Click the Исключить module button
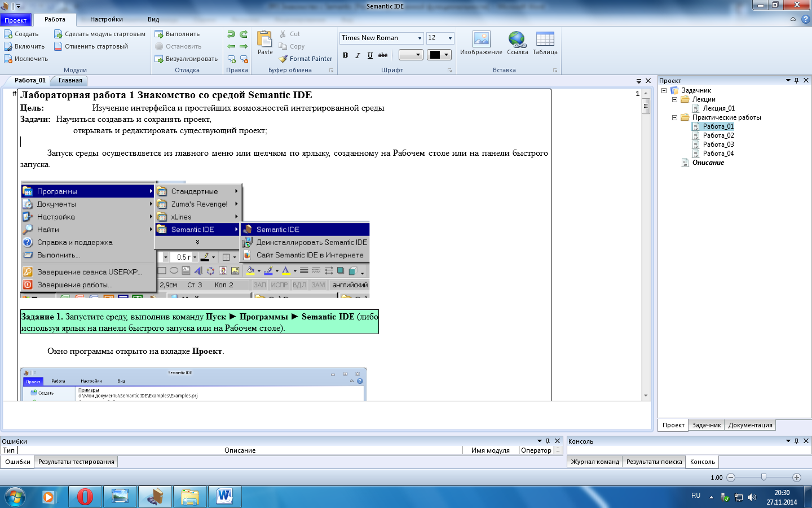This screenshot has width=812, height=508. coord(26,59)
